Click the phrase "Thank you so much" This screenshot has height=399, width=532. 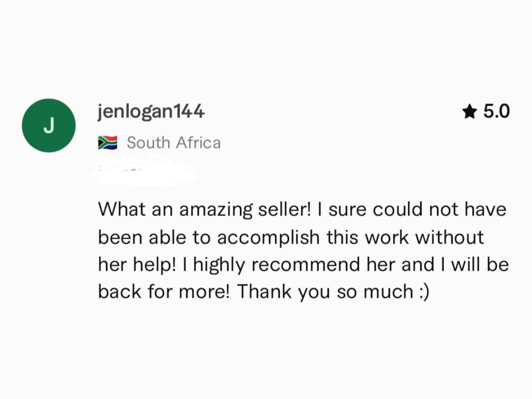325,292
